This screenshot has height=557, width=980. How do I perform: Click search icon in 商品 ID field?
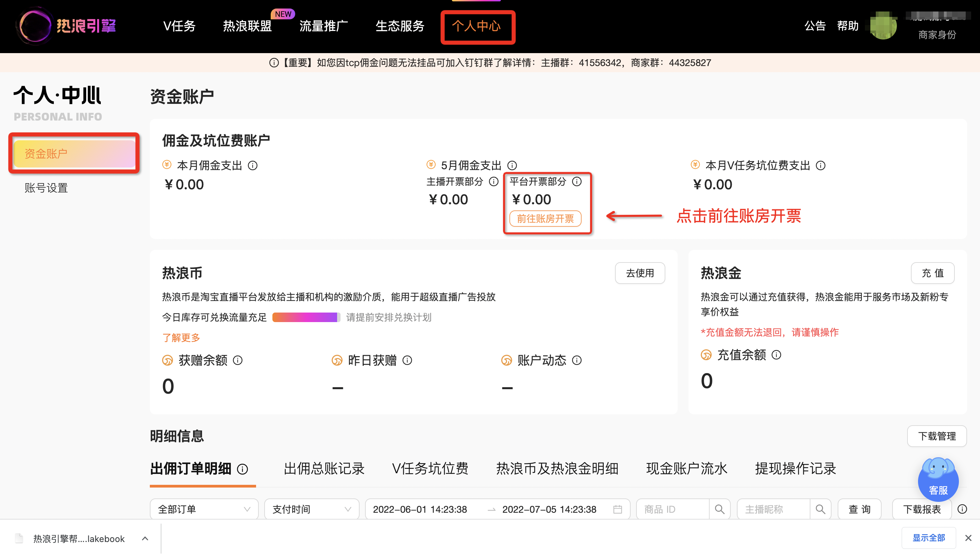coord(720,510)
